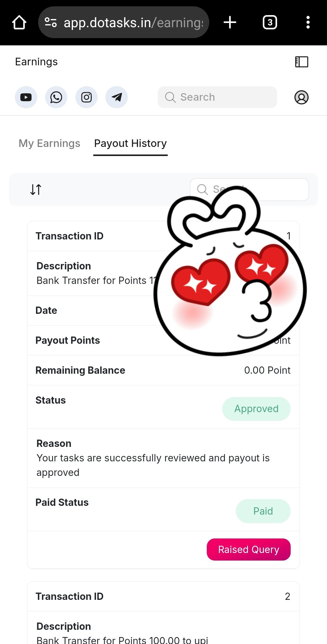
Task: Toggle the sort order arrows
Action: [x=36, y=190]
